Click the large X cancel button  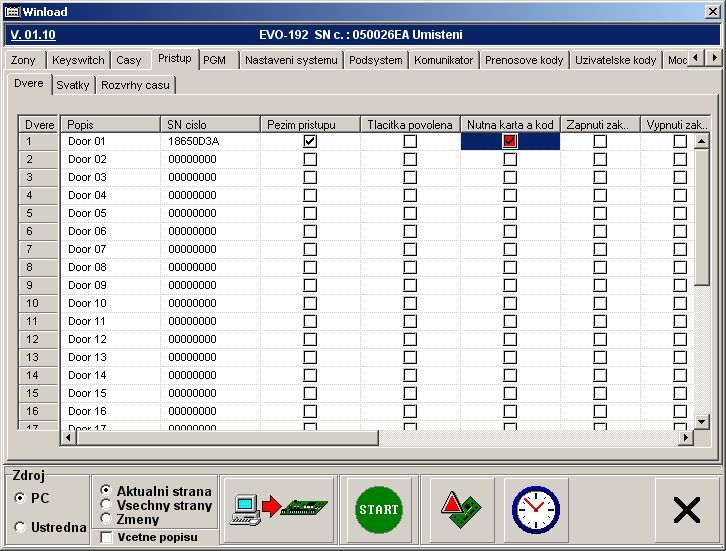[x=686, y=510]
